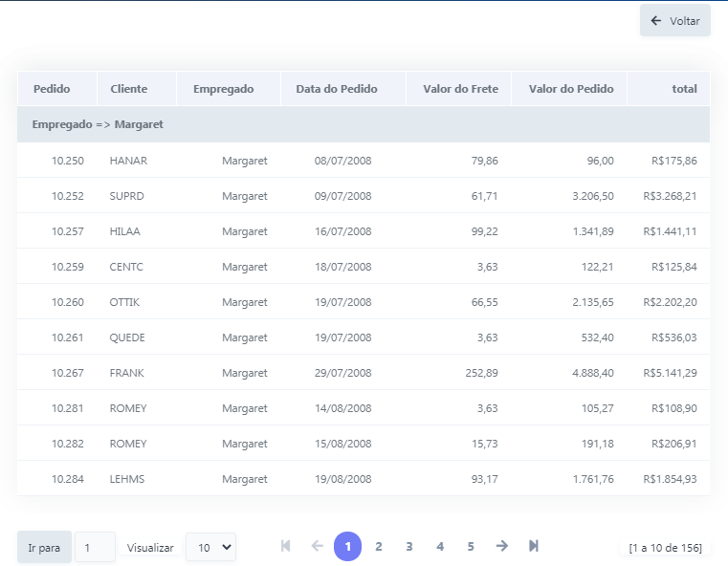
Task: Click the left arrow icon in Voltar
Action: (655, 20)
